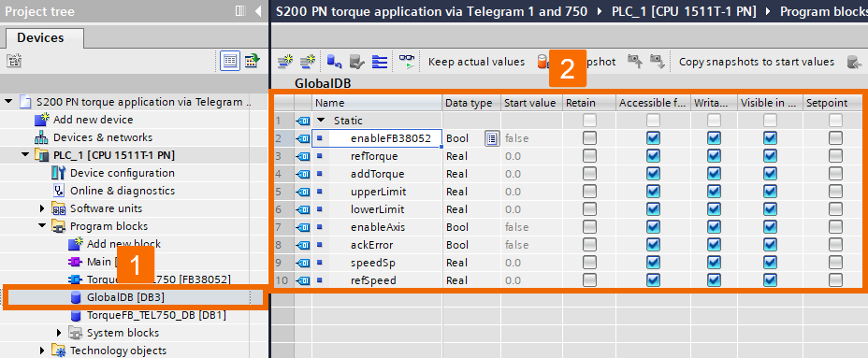Click Keep actual values button
Image resolution: width=868 pixels, height=358 pixels.
[x=477, y=62]
